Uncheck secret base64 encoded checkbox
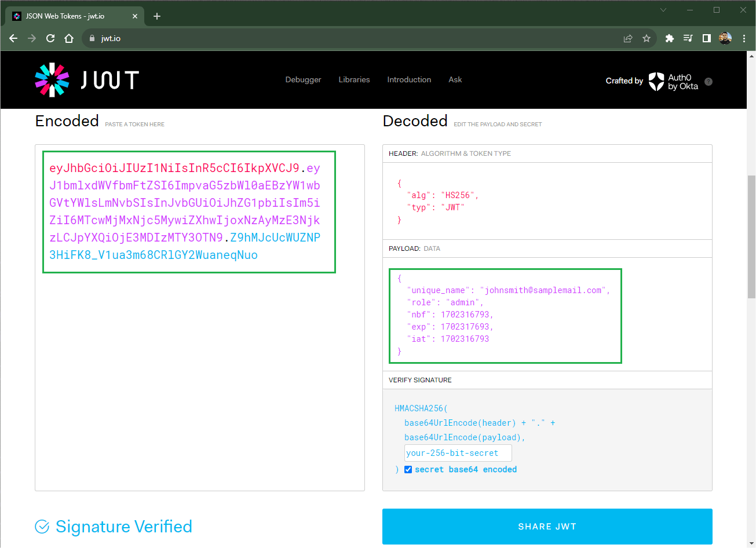 coord(408,470)
